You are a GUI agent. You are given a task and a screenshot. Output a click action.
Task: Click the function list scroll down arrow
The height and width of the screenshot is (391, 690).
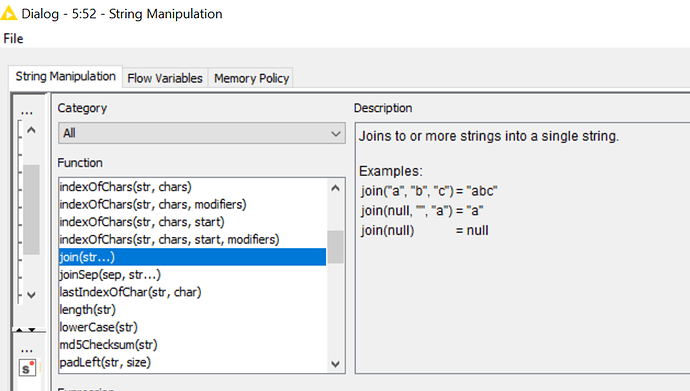pos(335,364)
